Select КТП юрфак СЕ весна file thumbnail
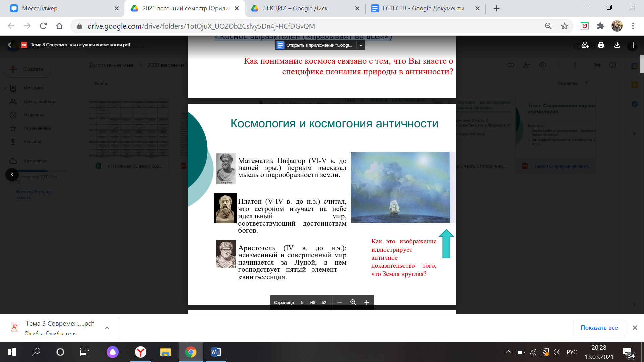Viewport: 644px width, 362px height. [x=129, y=134]
